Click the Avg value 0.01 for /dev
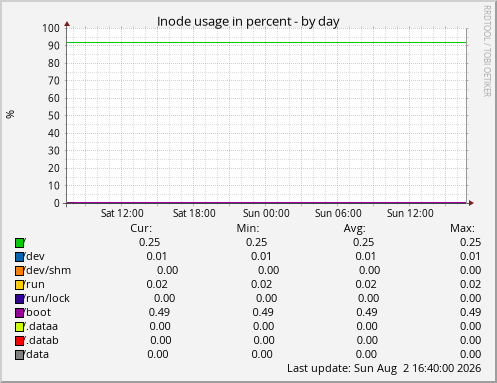Image resolution: width=497 pixels, height=383 pixels. [x=366, y=256]
